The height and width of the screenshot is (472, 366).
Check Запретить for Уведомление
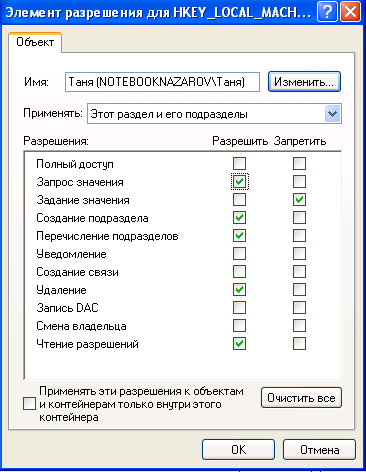tap(299, 254)
